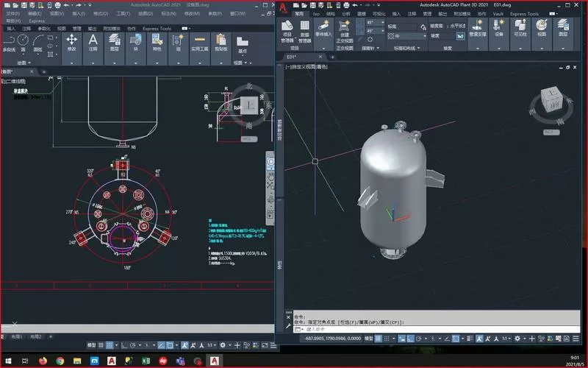
Task: Switch to Iso ribbon tab in Plant 3D
Action: click(x=316, y=14)
